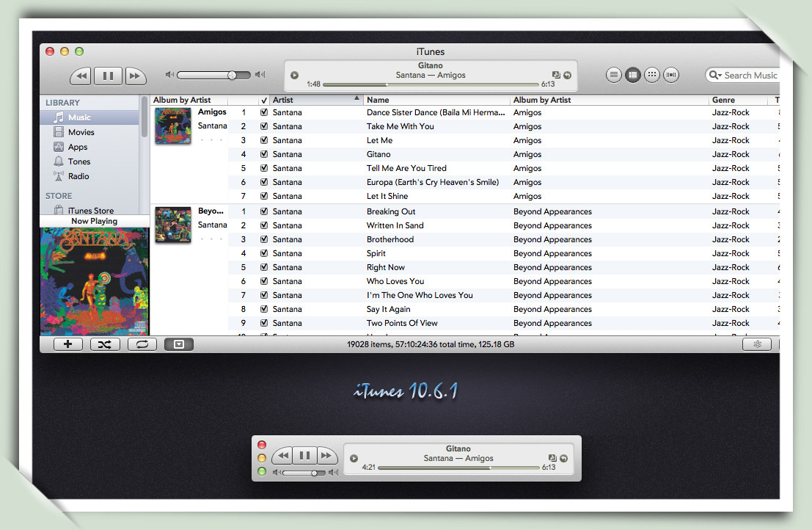Pause playback in the mini player
The width and height of the screenshot is (812, 530).
(x=305, y=456)
